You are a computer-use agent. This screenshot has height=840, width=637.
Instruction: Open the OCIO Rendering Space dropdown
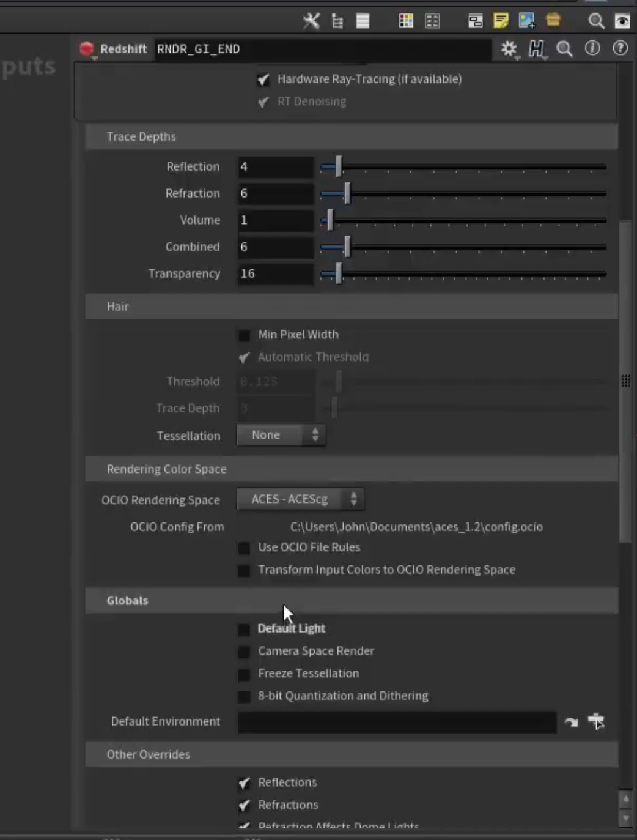pos(300,499)
